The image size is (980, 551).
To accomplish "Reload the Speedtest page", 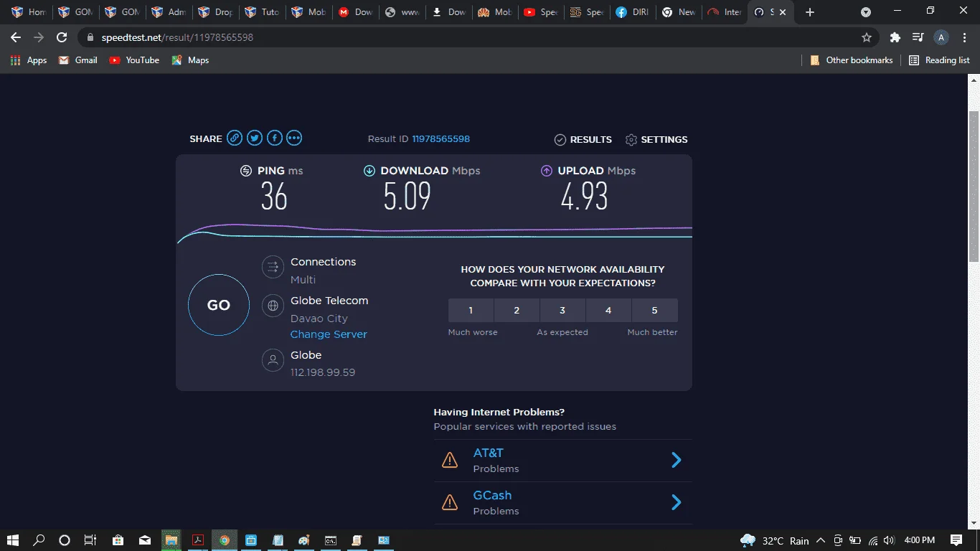I will coord(62,37).
